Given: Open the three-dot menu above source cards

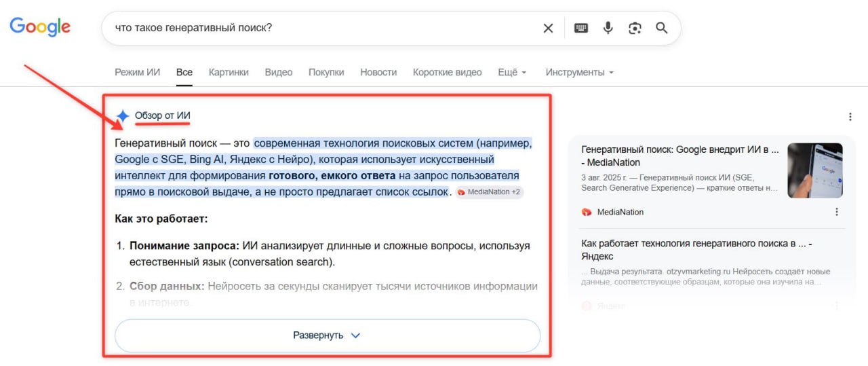Looking at the screenshot, I should 850,117.
